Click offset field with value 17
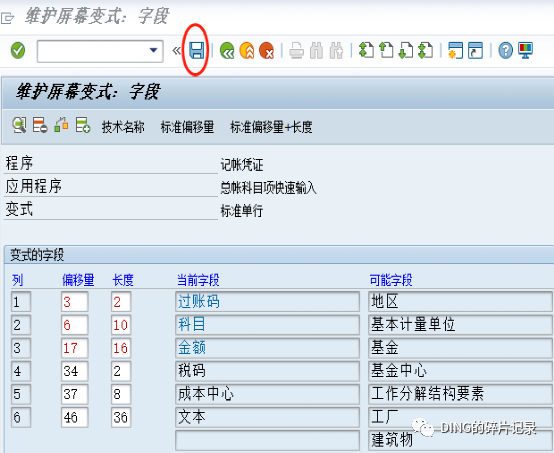The width and height of the screenshot is (554, 453). (x=75, y=348)
